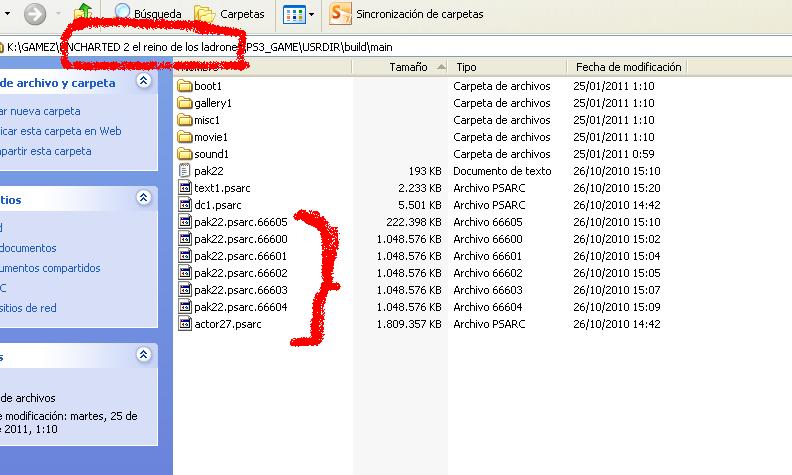Click the pak22.psarc.66602 file name

[241, 273]
